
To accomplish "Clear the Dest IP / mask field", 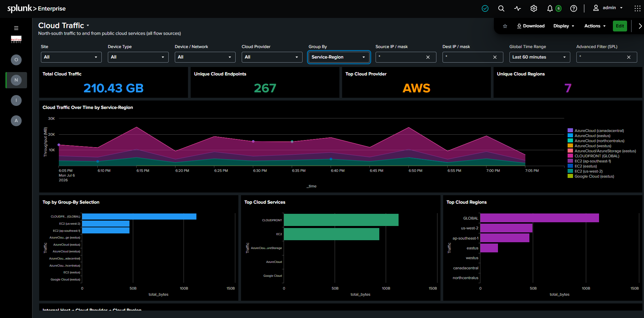I will coord(495,57).
